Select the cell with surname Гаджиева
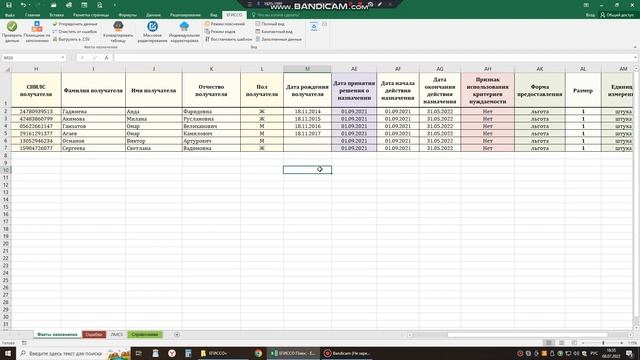 pos(93,111)
